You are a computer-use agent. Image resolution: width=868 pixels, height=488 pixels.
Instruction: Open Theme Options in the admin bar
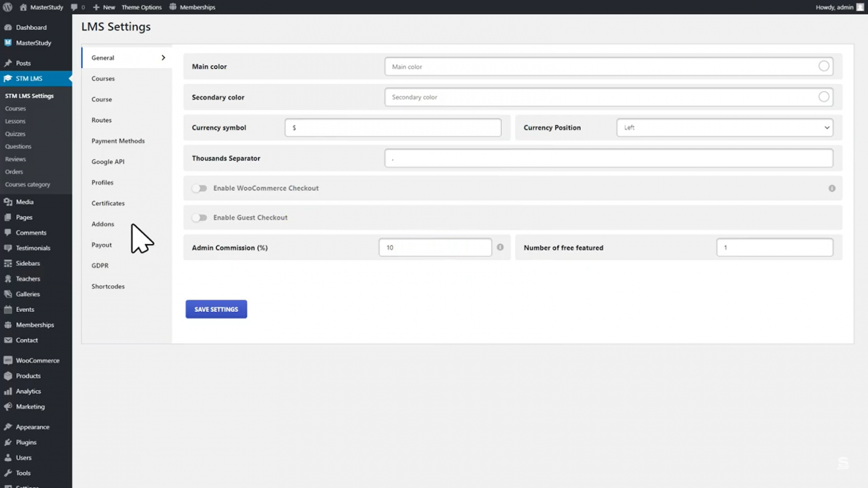(141, 7)
